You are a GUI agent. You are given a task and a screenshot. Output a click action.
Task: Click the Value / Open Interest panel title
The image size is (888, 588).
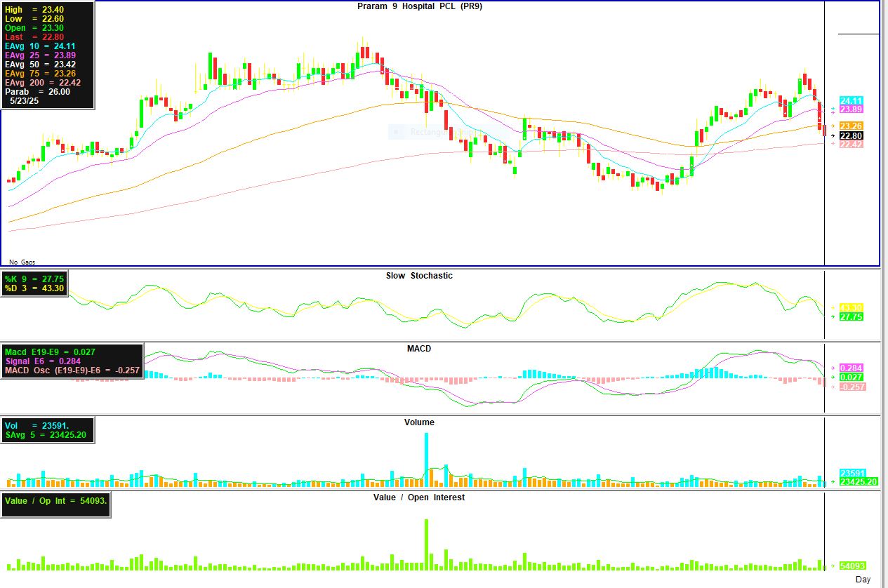click(419, 497)
